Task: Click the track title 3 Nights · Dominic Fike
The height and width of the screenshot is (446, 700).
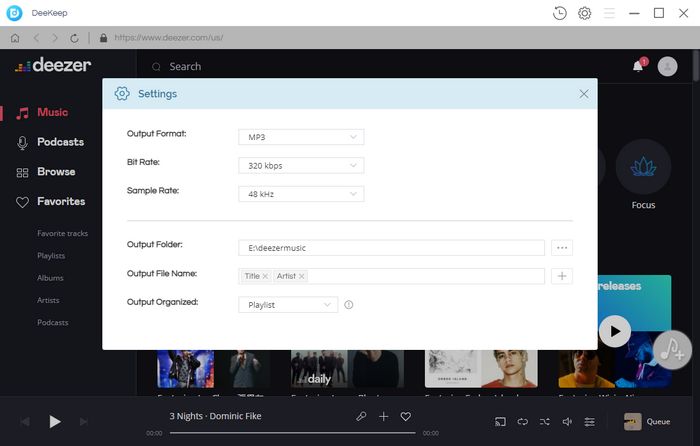Action: [x=215, y=416]
